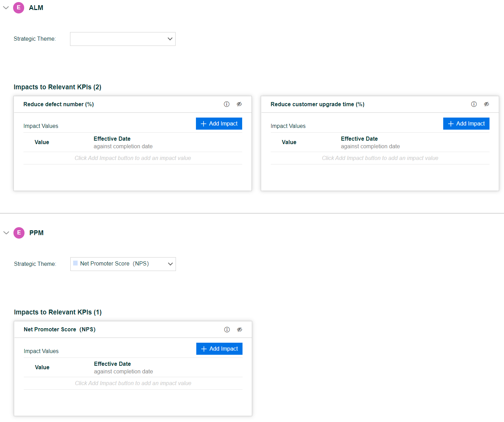Hide the Reduce customer upgrade time card
This screenshot has height=422, width=504.
(x=486, y=104)
